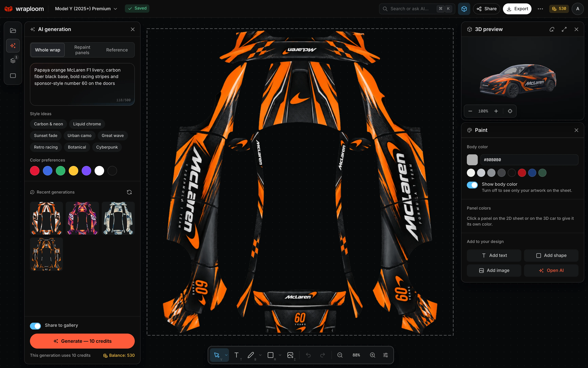Switch to the Repaint panels tab
The height and width of the screenshot is (368, 588).
pos(82,50)
